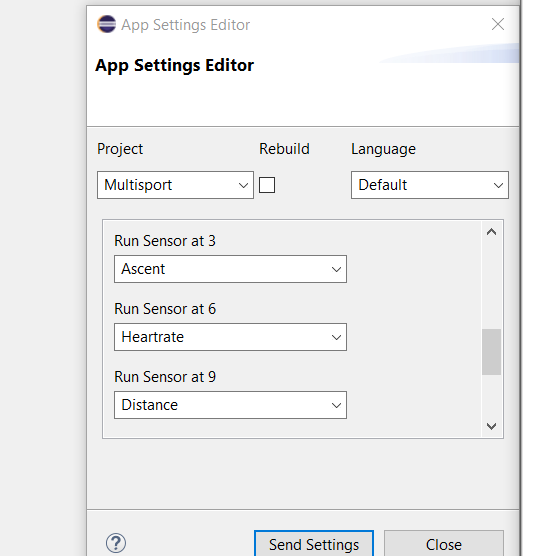
Task: Click the scroll up arrow in settings list
Action: pyautogui.click(x=491, y=232)
